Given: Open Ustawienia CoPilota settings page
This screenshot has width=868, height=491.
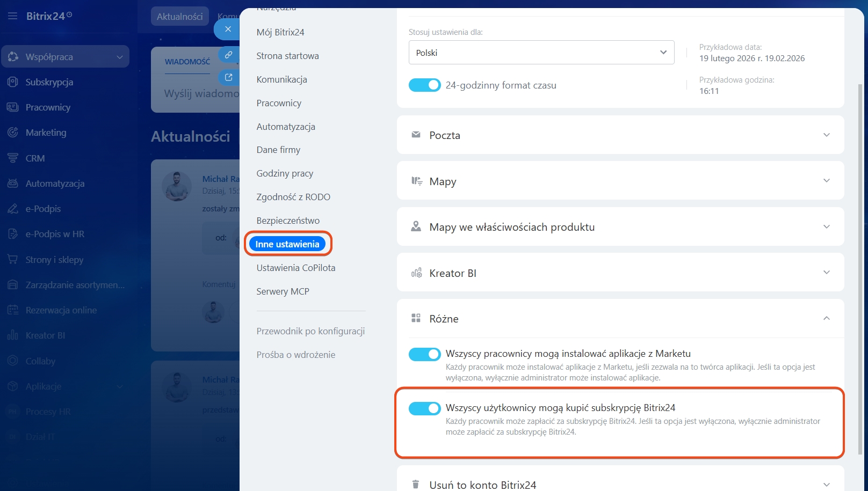Looking at the screenshot, I should point(296,268).
